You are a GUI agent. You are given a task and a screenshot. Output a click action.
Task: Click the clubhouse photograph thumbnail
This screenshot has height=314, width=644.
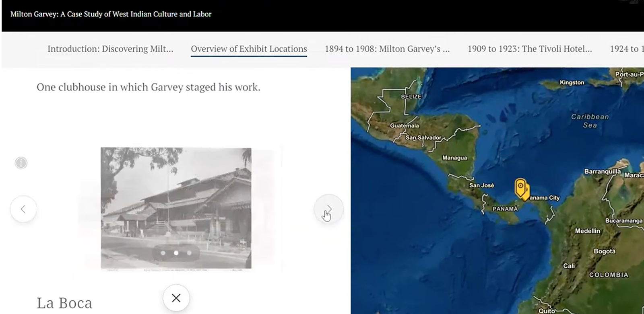pos(176,208)
